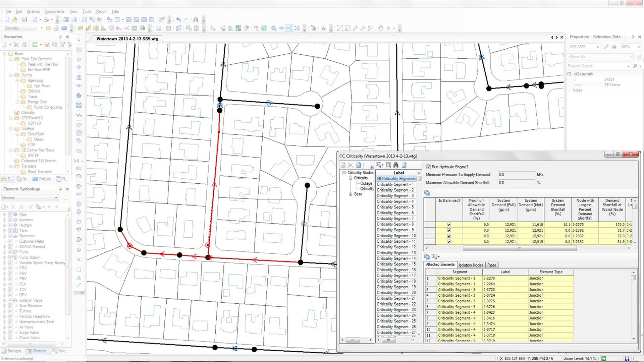
Task: Switch to the Isolation Nodes tab
Action: [471, 265]
